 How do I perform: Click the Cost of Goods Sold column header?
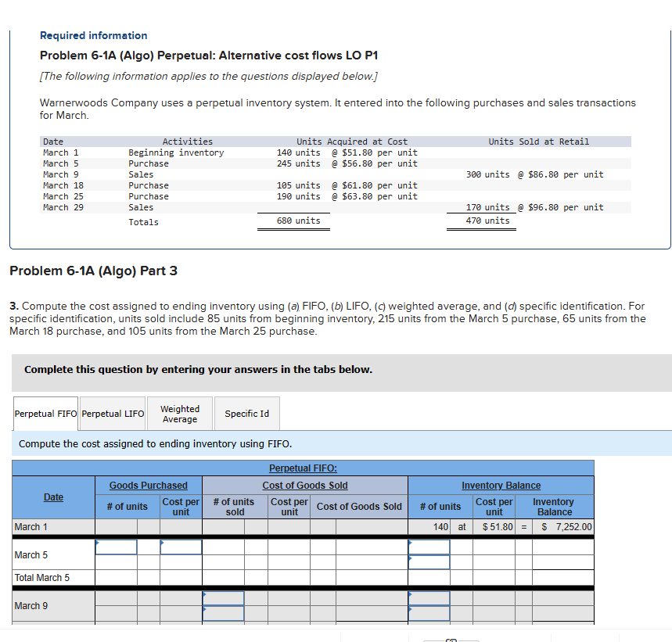[x=304, y=485]
